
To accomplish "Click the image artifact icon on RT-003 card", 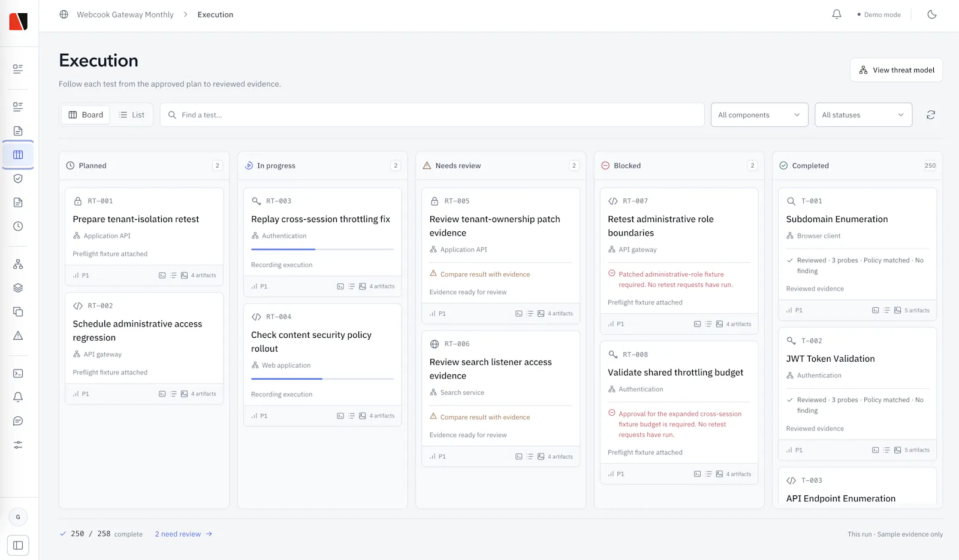I will [x=363, y=286].
